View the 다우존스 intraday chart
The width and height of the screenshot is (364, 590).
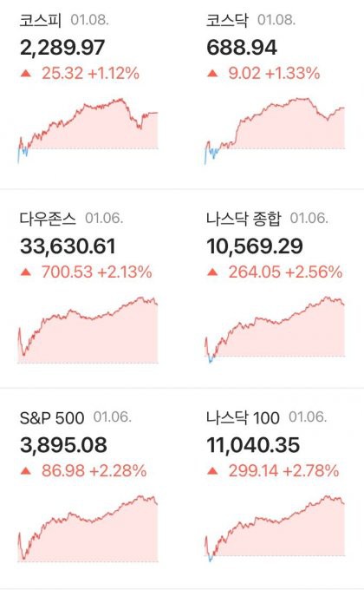[x=88, y=330]
